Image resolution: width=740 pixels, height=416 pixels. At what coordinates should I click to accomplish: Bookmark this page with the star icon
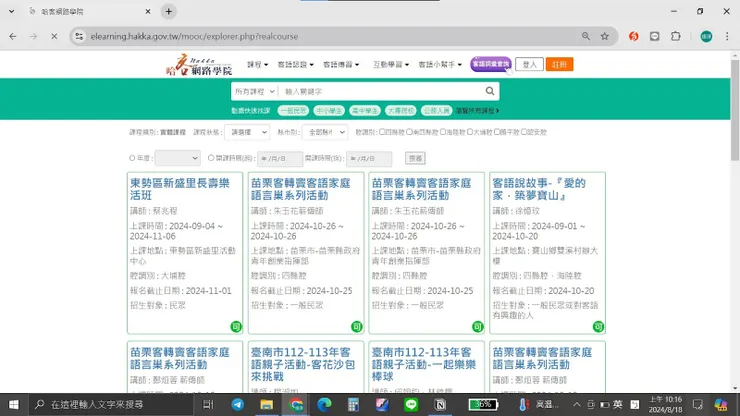(605, 36)
